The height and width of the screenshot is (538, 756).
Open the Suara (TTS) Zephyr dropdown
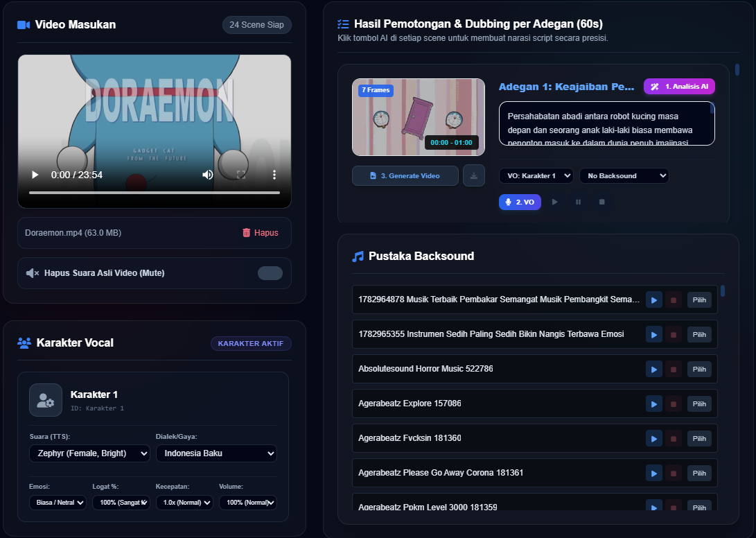click(89, 453)
